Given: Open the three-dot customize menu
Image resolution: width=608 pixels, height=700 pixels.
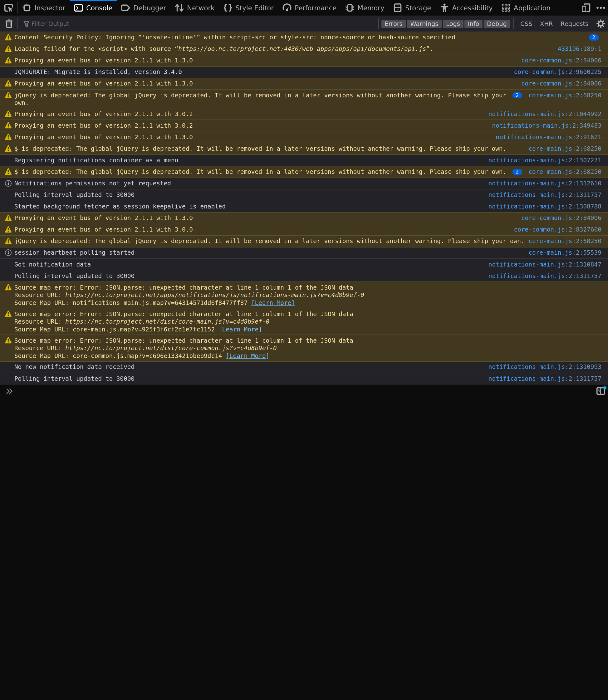Looking at the screenshot, I should pyautogui.click(x=601, y=8).
